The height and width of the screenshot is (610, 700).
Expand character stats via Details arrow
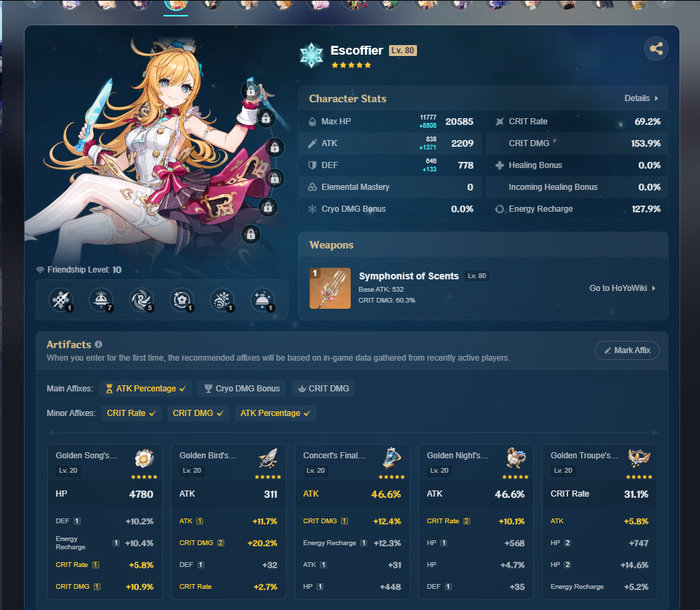point(641,98)
